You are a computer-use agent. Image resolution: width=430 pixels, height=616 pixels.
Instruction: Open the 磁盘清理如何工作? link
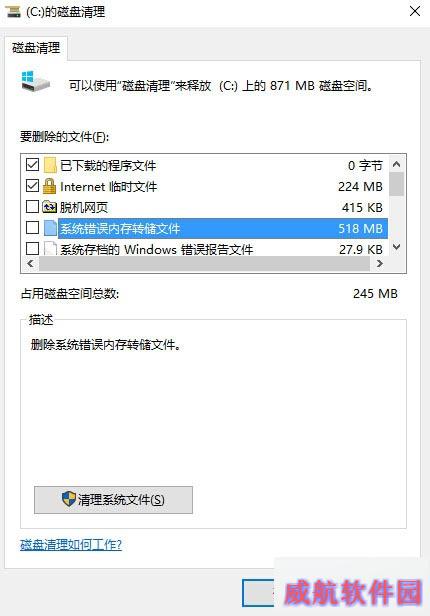point(71,544)
